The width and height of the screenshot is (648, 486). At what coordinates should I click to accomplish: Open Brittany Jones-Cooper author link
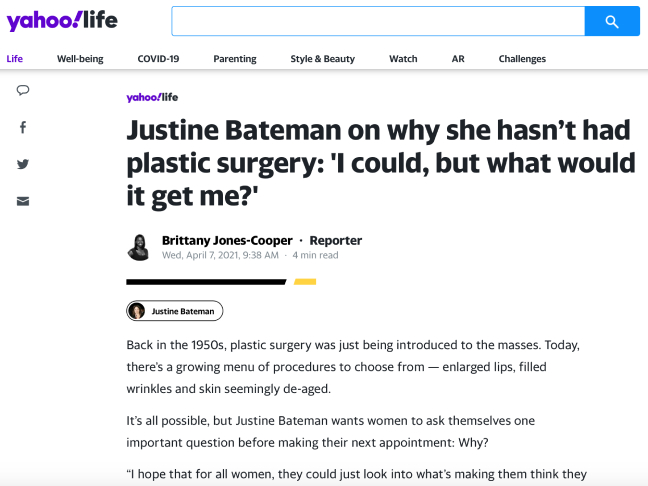[x=227, y=240]
